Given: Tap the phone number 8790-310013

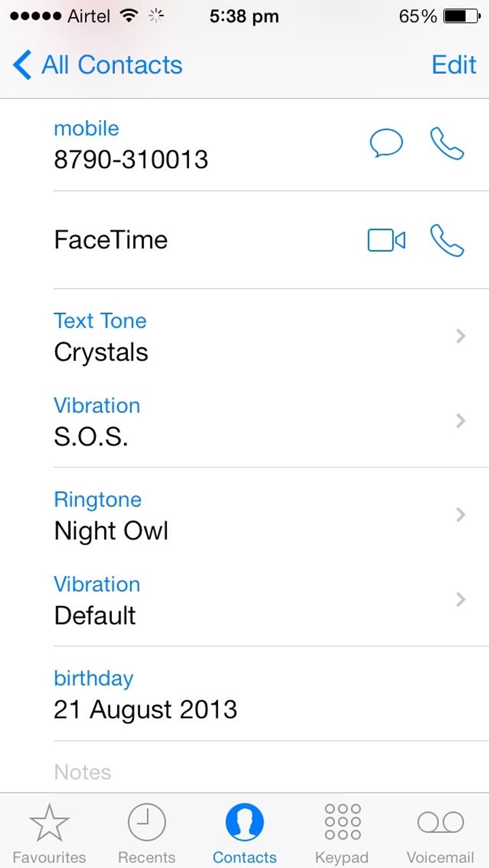Looking at the screenshot, I should pyautogui.click(x=131, y=160).
